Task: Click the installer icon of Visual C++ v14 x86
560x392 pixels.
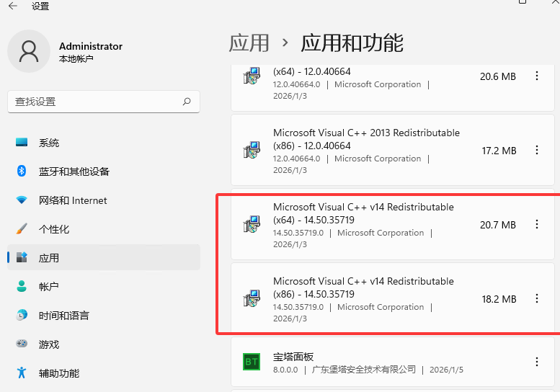Action: click(x=252, y=298)
